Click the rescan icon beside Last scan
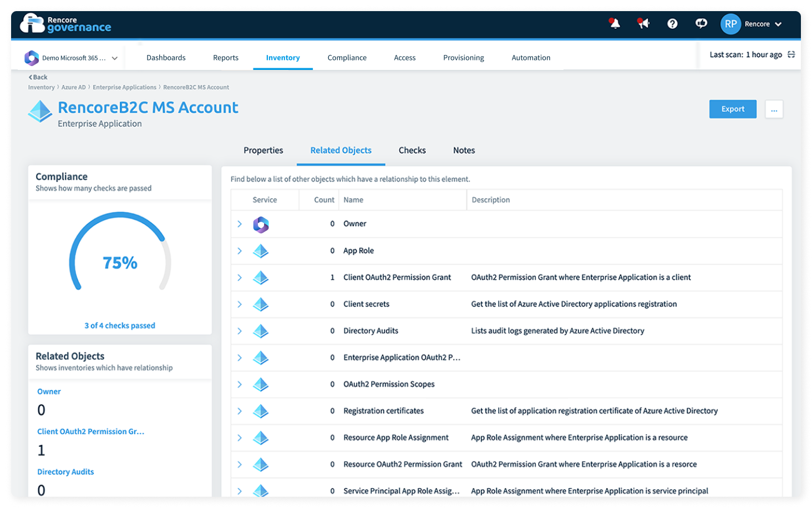This screenshot has height=508, width=812. 791,54
